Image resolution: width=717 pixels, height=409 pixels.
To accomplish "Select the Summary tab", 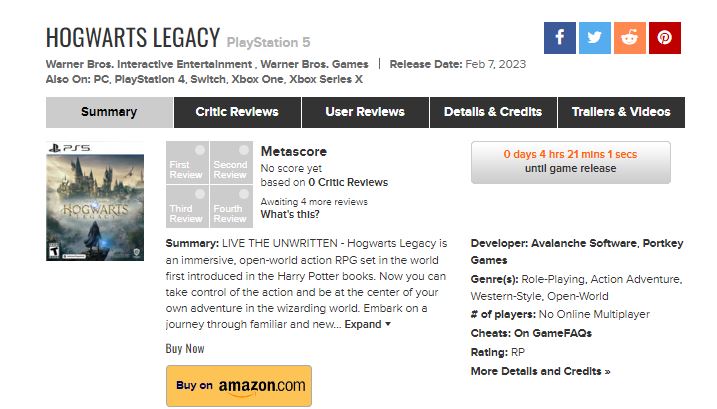I will coord(109,112).
